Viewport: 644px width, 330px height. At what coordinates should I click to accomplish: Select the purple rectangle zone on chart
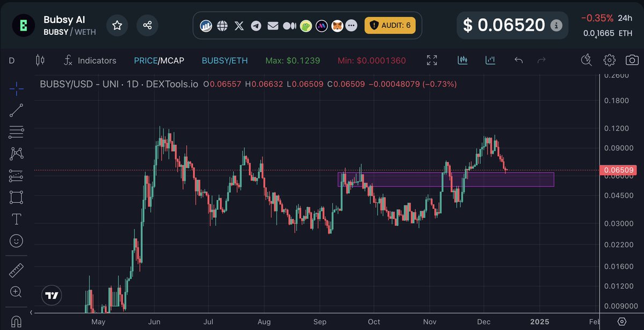(445, 179)
